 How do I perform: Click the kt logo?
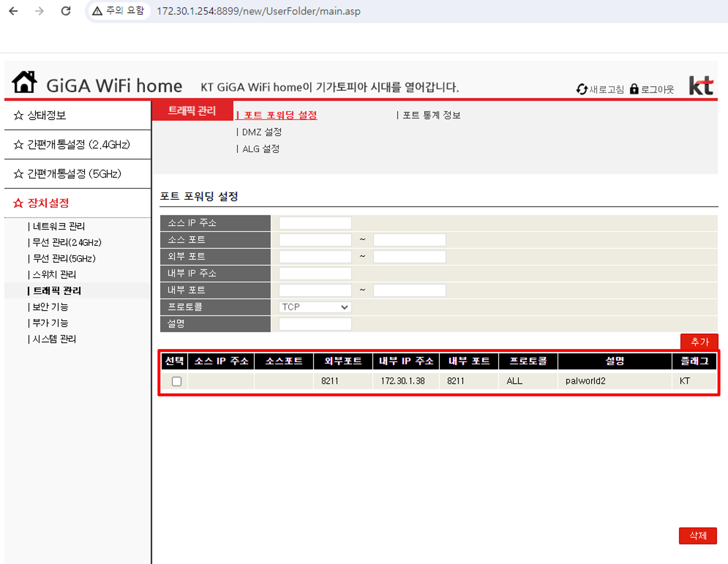point(701,85)
